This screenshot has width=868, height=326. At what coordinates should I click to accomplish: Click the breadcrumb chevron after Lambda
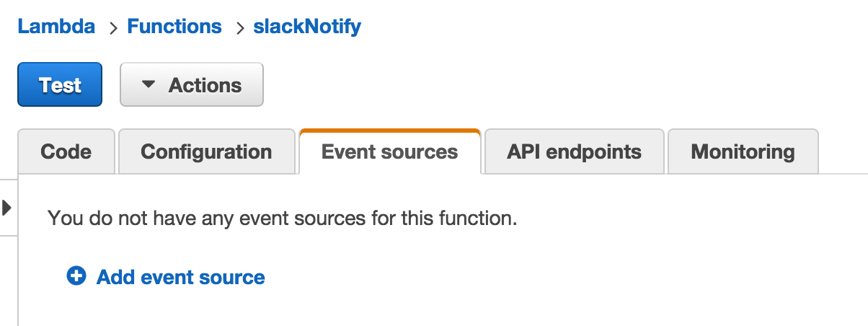click(x=112, y=28)
